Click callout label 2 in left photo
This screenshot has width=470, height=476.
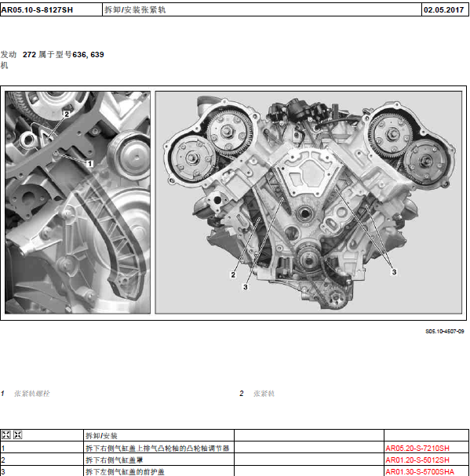(x=67, y=114)
